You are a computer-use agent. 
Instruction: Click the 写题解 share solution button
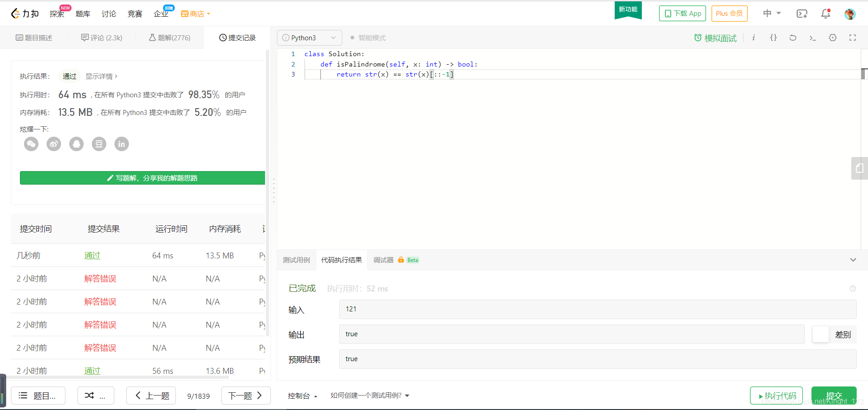click(x=142, y=178)
